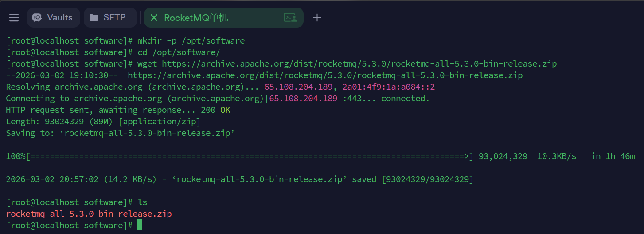Click the "cd /opt/software/" command text
Screen dimensions: 644x234
(x=179, y=52)
